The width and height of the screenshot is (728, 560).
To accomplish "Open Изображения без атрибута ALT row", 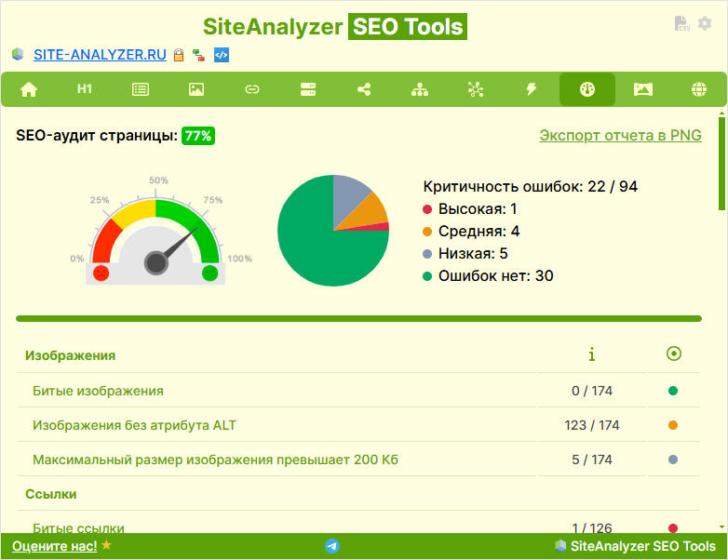I will pyautogui.click(x=358, y=425).
